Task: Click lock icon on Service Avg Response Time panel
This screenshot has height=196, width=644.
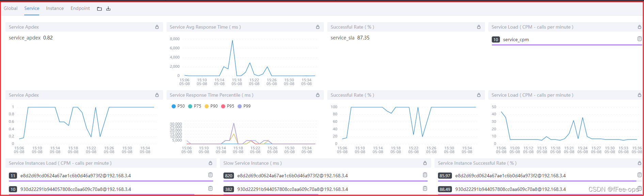Action: [318, 27]
